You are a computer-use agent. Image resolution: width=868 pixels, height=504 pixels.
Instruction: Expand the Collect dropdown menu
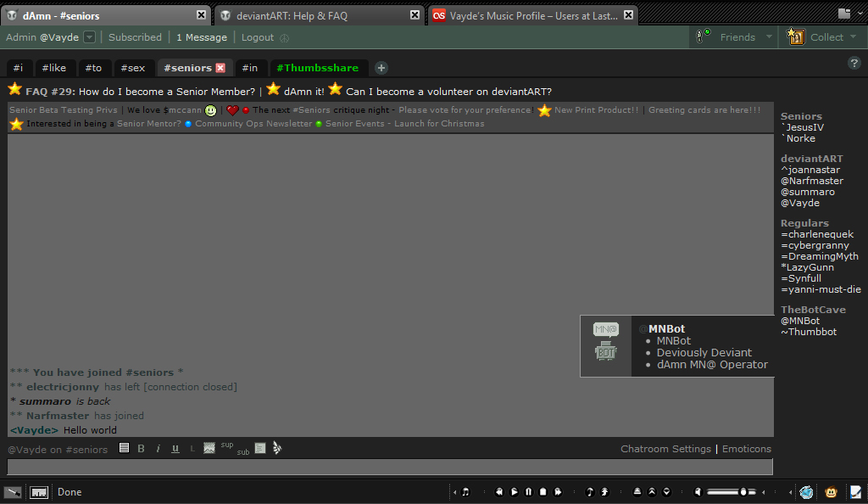point(853,37)
